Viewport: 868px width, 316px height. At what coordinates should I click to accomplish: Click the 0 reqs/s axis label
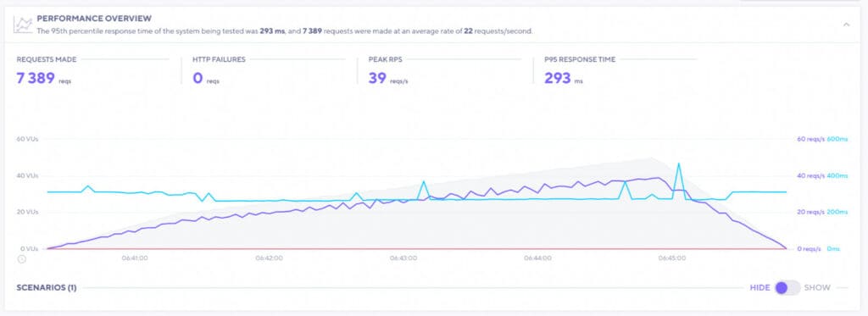810,249
